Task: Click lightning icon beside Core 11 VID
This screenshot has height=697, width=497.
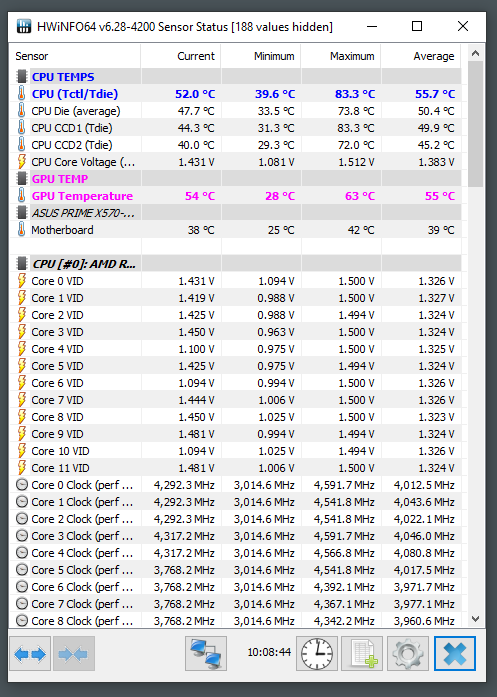Action: coord(21,468)
